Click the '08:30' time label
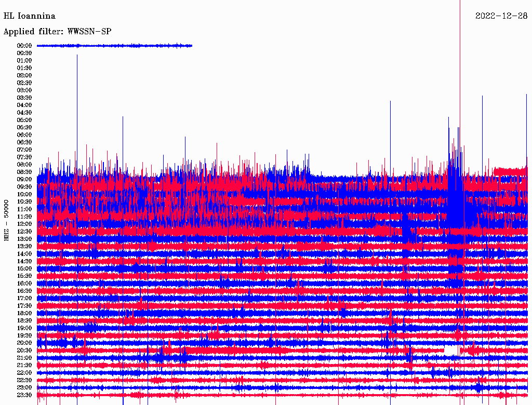 [x=24, y=172]
